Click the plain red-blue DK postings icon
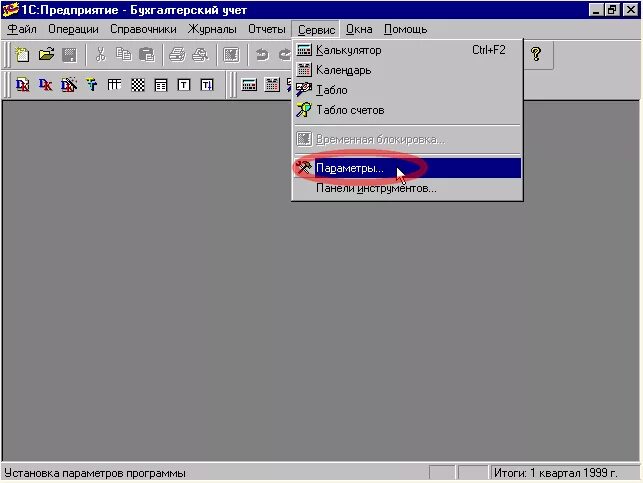The image size is (643, 483). (46, 85)
